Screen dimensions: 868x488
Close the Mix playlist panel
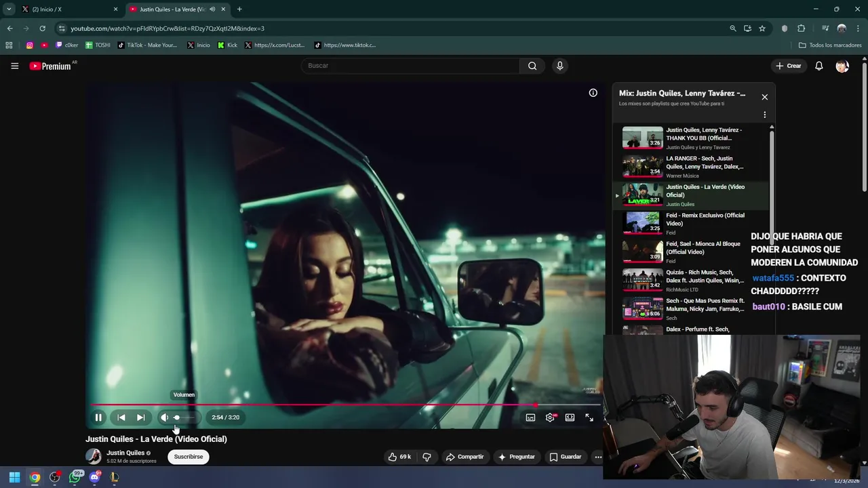pyautogui.click(x=764, y=97)
